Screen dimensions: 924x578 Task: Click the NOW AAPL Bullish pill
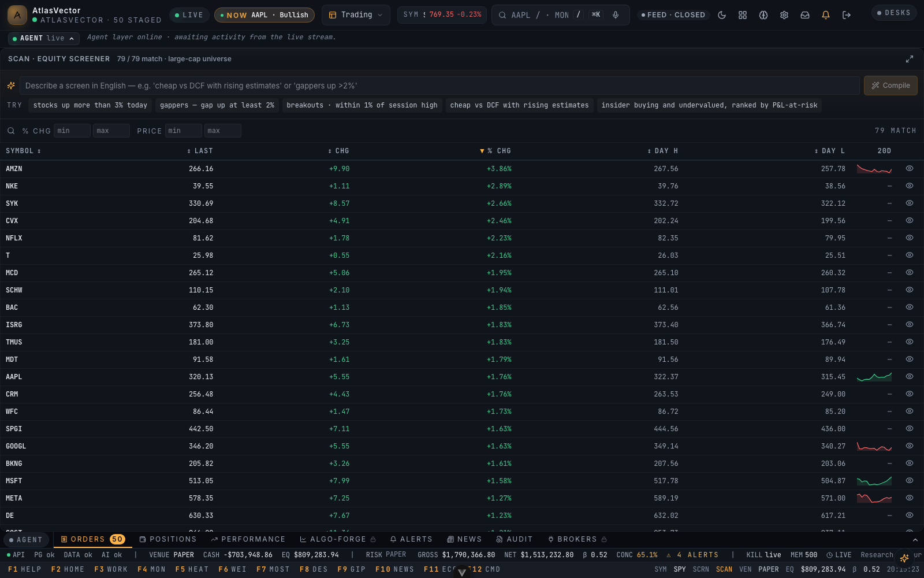point(264,15)
